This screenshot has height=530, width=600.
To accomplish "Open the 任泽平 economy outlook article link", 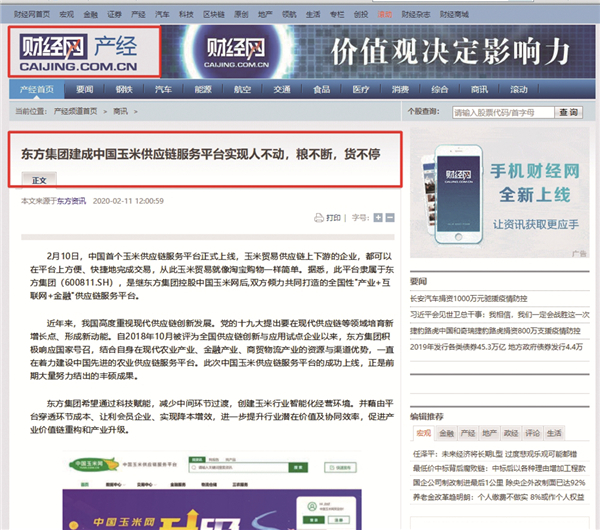I will pos(494,454).
